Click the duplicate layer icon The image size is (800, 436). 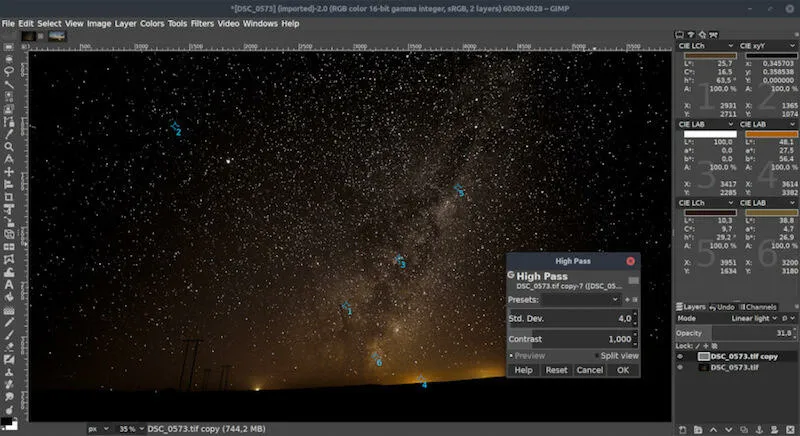(743, 428)
